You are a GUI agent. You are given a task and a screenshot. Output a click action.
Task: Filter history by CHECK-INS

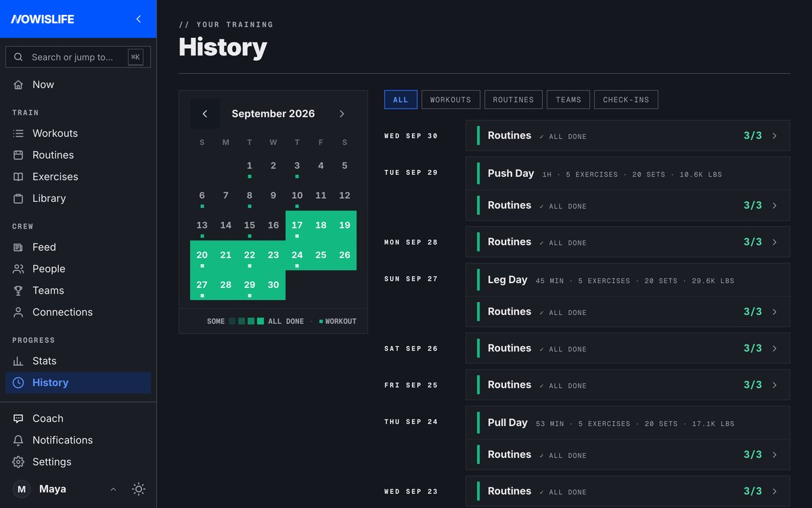(x=626, y=100)
